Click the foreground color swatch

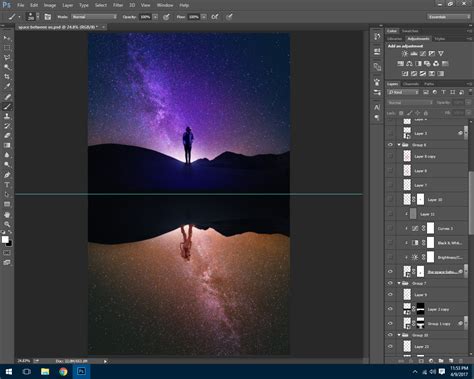tap(5, 239)
